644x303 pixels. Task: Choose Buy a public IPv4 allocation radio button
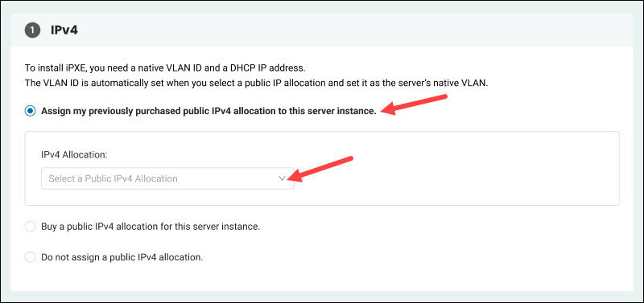pyautogui.click(x=31, y=227)
